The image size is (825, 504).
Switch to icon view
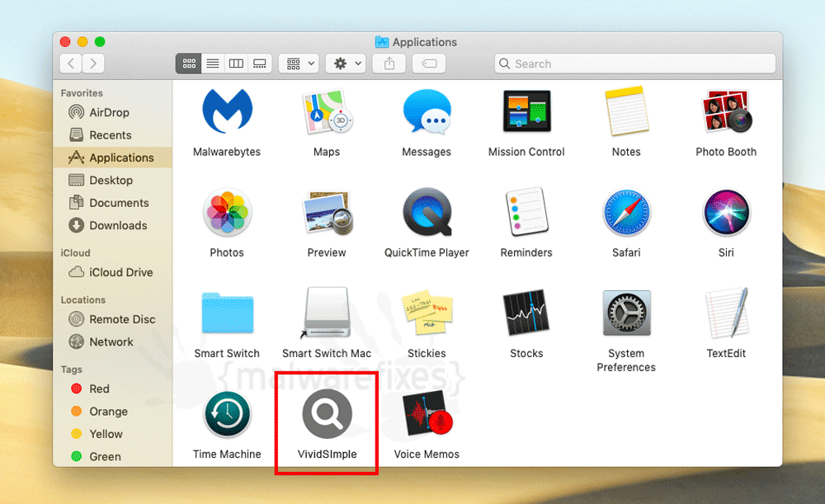tap(189, 64)
